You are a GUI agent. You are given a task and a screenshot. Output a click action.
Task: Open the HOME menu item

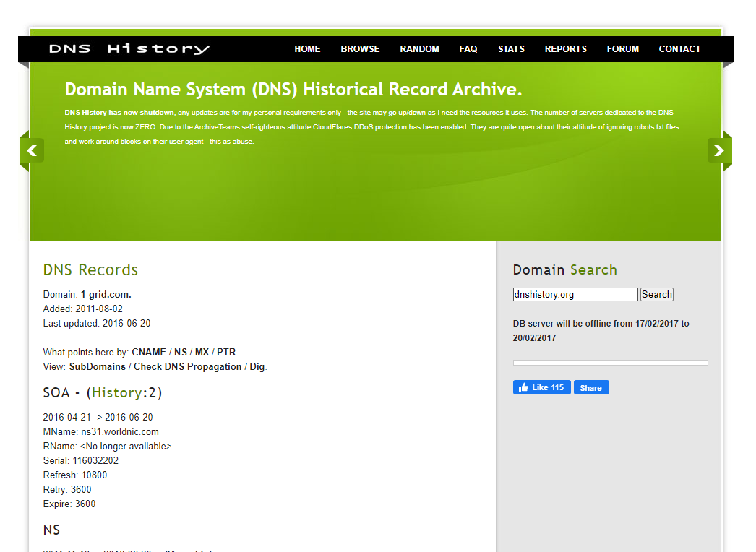[307, 48]
